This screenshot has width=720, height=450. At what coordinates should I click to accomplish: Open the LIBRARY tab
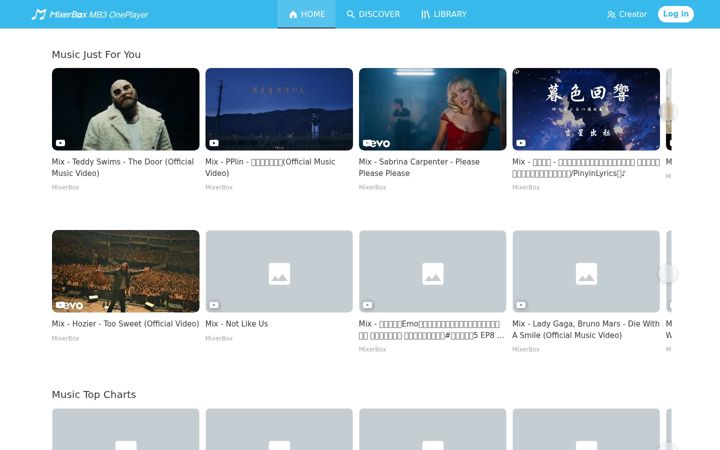coord(444,14)
